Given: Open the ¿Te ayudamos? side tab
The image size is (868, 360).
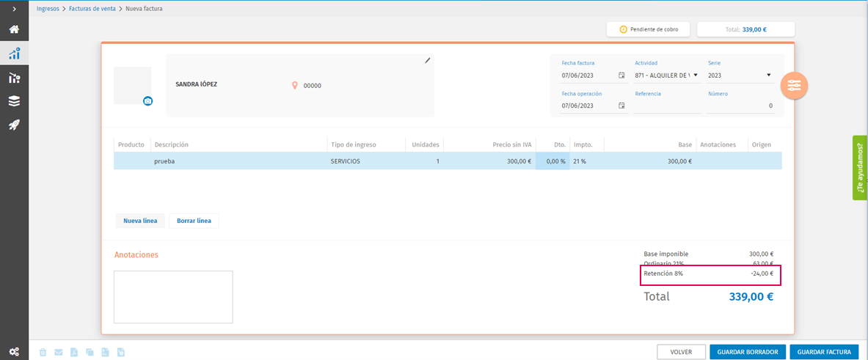Looking at the screenshot, I should point(860,167).
